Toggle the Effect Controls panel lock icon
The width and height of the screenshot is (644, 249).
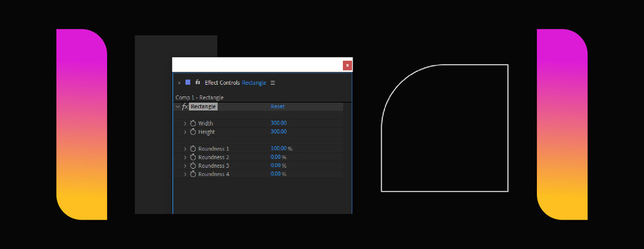pyautogui.click(x=197, y=82)
